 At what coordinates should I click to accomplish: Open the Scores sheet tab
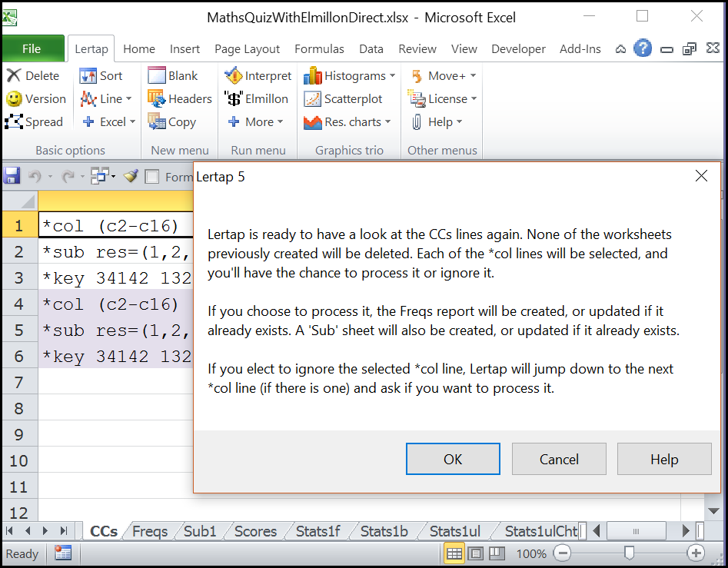(x=255, y=531)
